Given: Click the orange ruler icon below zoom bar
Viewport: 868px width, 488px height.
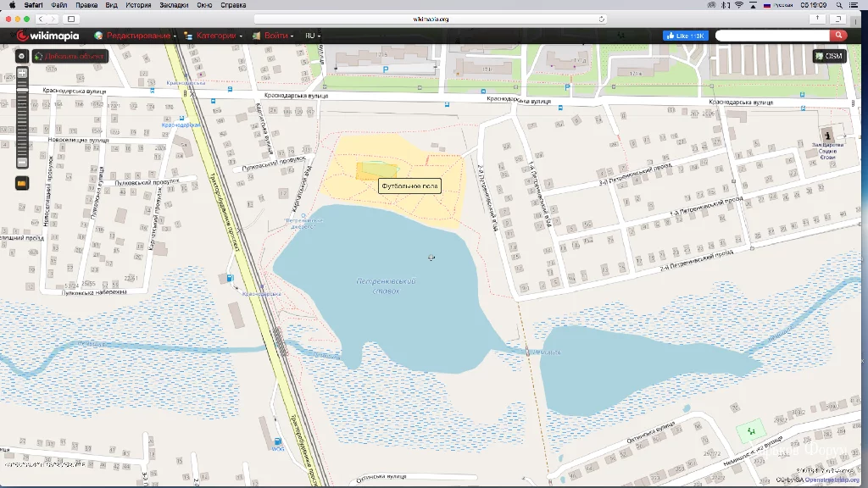Looking at the screenshot, I should (21, 183).
